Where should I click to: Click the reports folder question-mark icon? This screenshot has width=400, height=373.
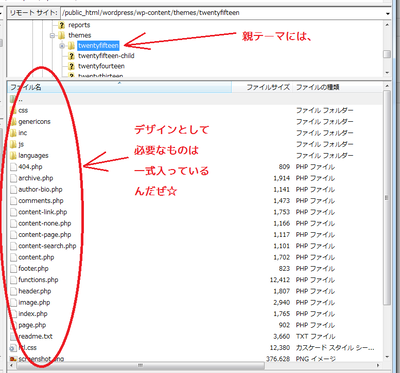point(61,25)
